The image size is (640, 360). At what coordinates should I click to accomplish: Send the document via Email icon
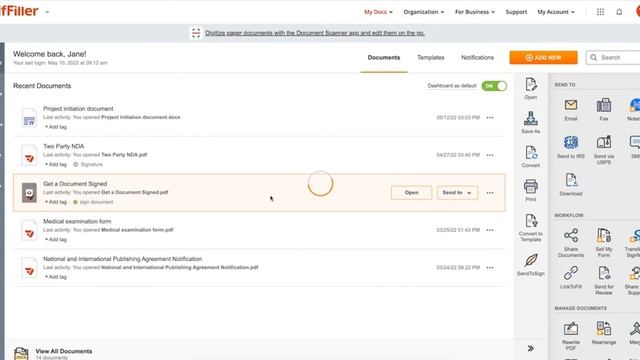[571, 105]
